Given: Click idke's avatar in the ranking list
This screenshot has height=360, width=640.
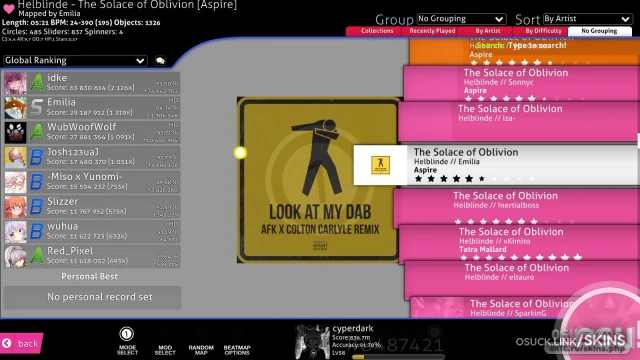Looking at the screenshot, I should tap(16, 83).
